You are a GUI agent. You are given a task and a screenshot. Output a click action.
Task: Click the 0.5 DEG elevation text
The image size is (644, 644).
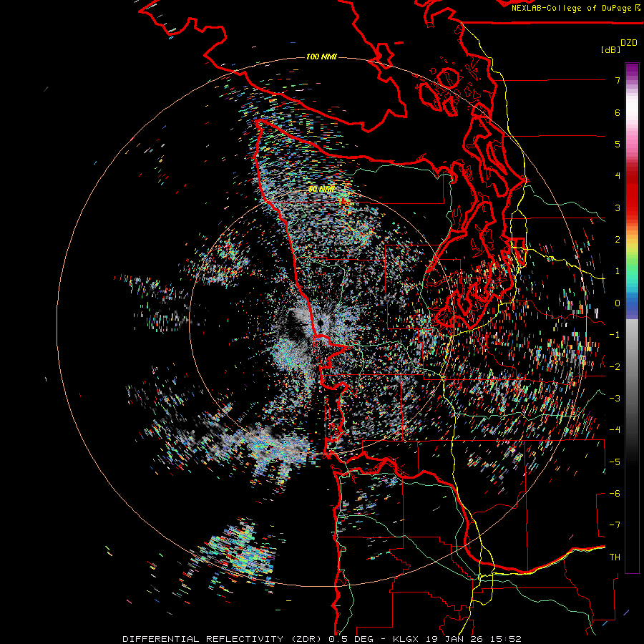point(351,639)
